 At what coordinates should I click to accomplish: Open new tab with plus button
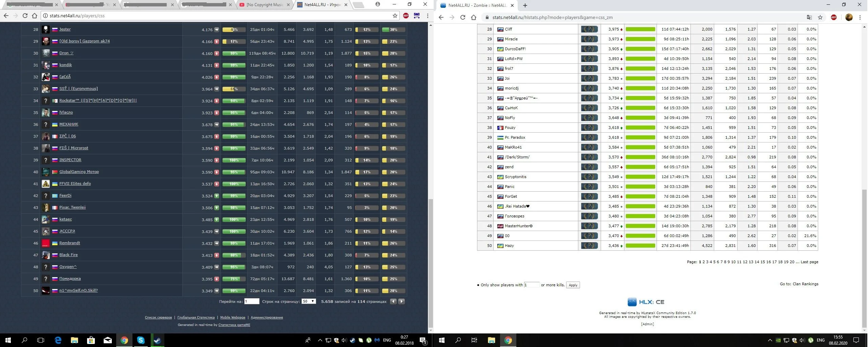point(525,5)
